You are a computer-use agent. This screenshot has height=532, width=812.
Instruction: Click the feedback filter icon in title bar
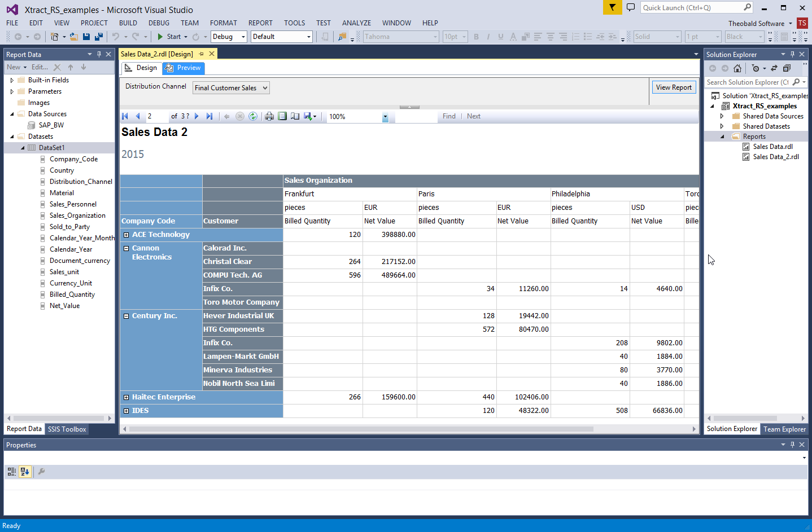click(612, 7)
